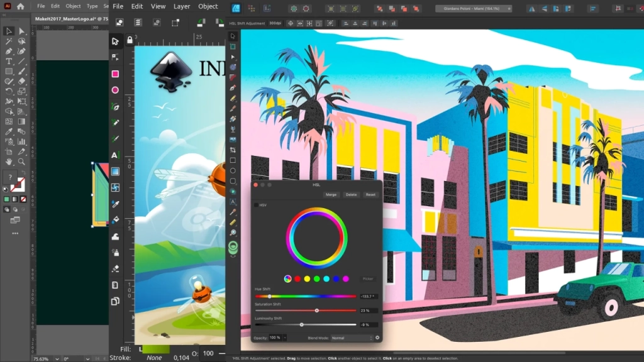The image size is (644, 362).
Task: Click the Merge button in HSL panel
Action: point(331,195)
